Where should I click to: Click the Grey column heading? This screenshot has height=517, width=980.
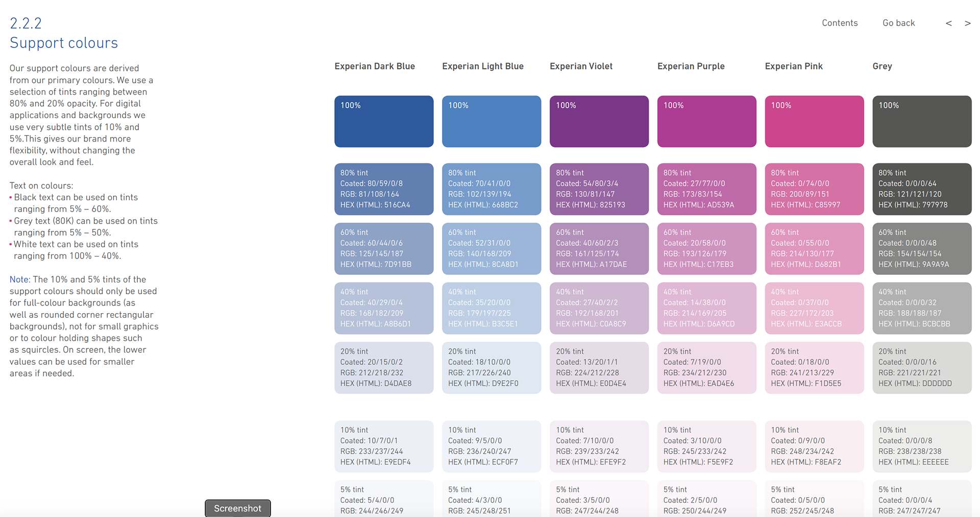click(882, 66)
